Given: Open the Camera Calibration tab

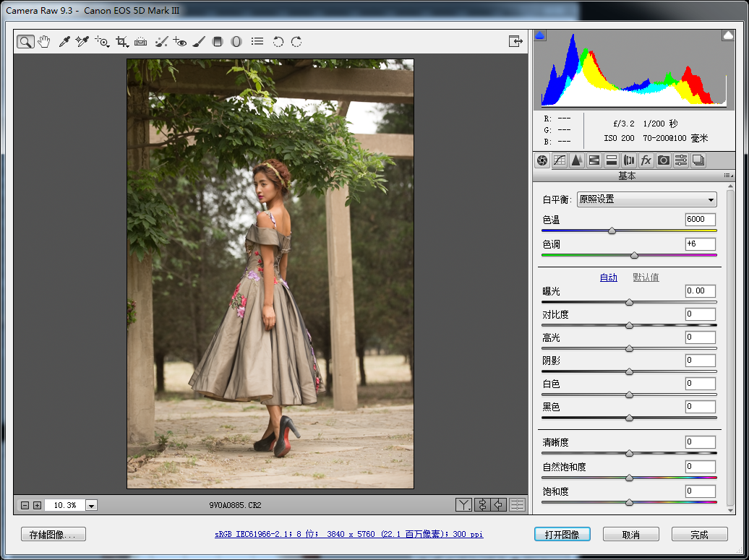Looking at the screenshot, I should coord(664,160).
